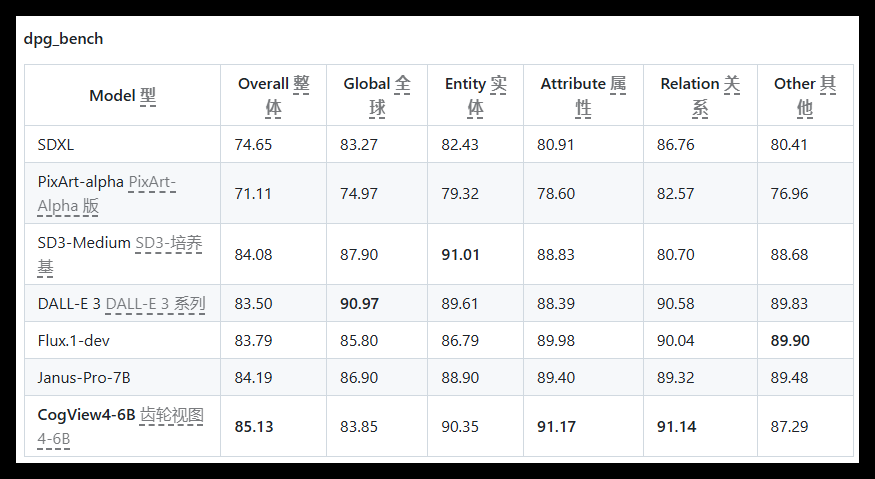Image resolution: width=875 pixels, height=479 pixels.
Task: Click SD3-Medium entity score 91.01
Action: 460,255
